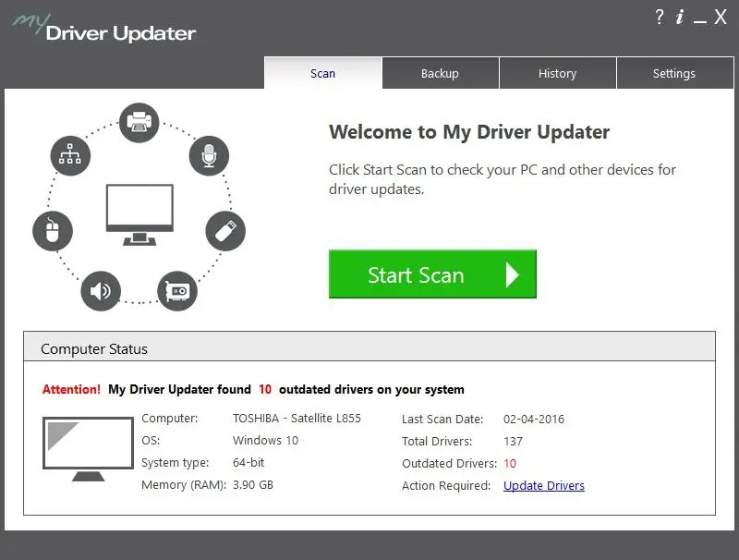Switch to the Scan tab
The height and width of the screenshot is (560, 739).
click(322, 73)
